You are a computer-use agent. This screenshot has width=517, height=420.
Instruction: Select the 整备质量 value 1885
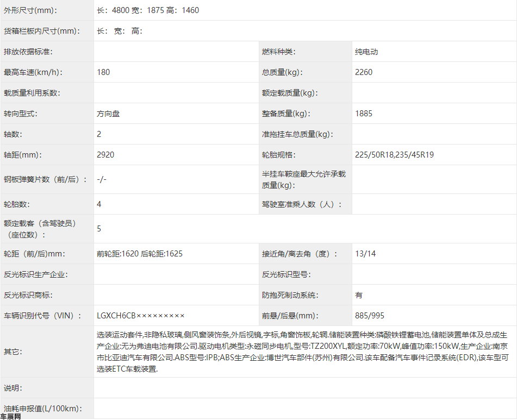click(x=364, y=114)
